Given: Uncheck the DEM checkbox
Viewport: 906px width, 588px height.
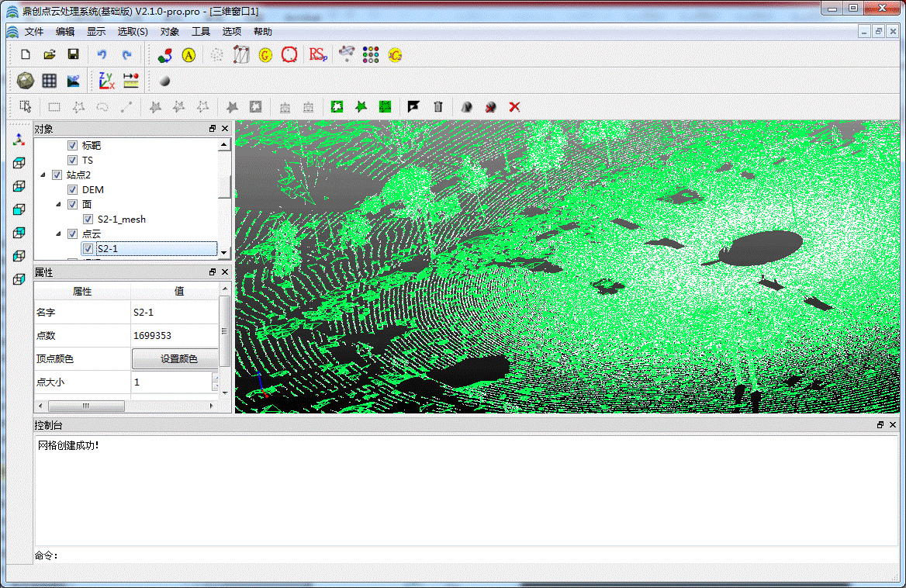Looking at the screenshot, I should pos(73,190).
